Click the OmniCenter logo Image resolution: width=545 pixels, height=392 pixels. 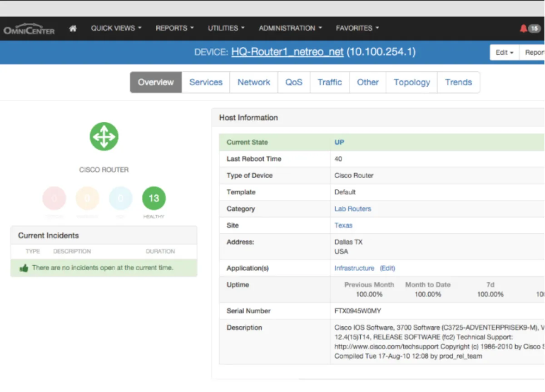pos(29,29)
